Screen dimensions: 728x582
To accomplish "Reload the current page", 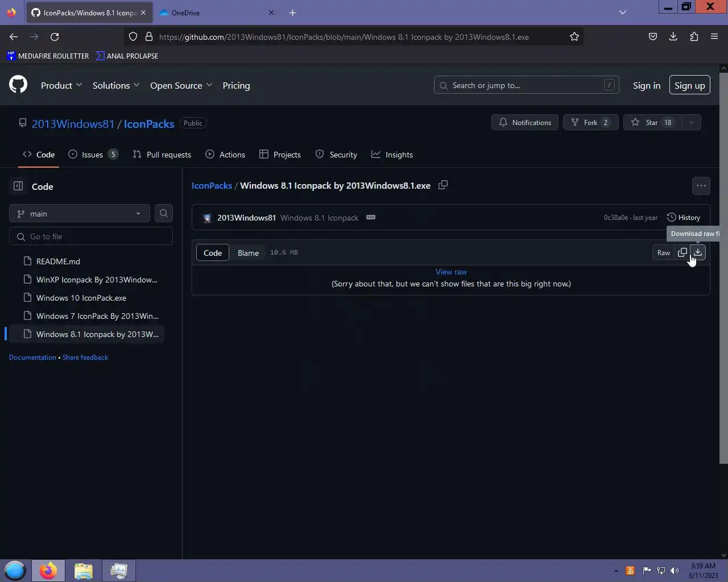I will pos(55,37).
